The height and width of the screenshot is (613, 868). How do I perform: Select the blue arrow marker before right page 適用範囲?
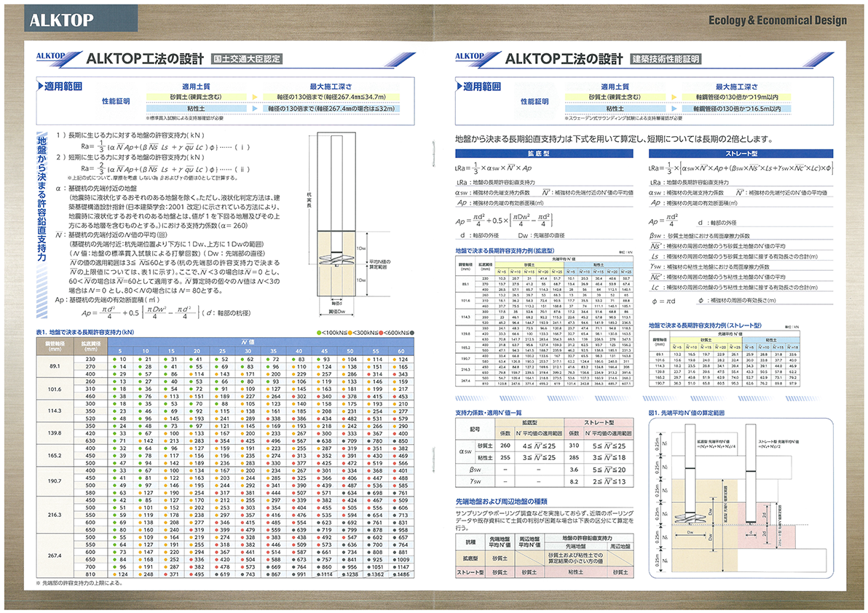point(459,87)
